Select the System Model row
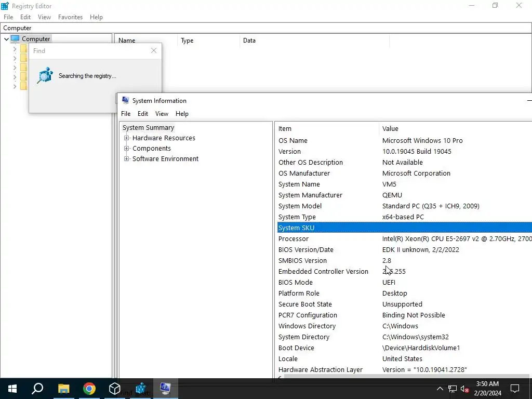 (404, 206)
